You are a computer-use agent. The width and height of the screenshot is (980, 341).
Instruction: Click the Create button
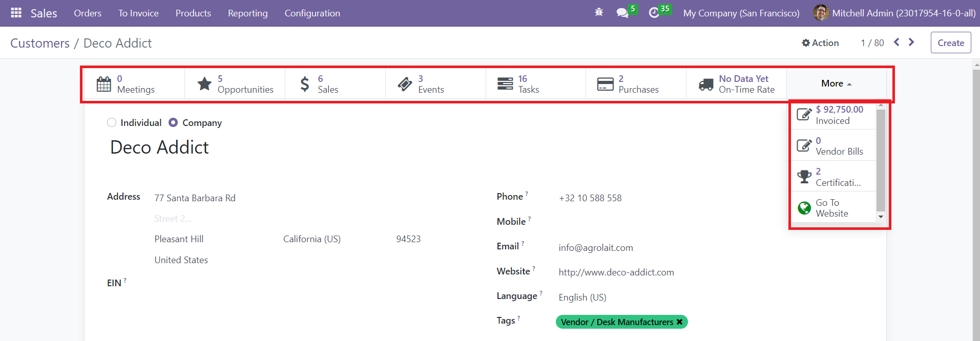(950, 43)
